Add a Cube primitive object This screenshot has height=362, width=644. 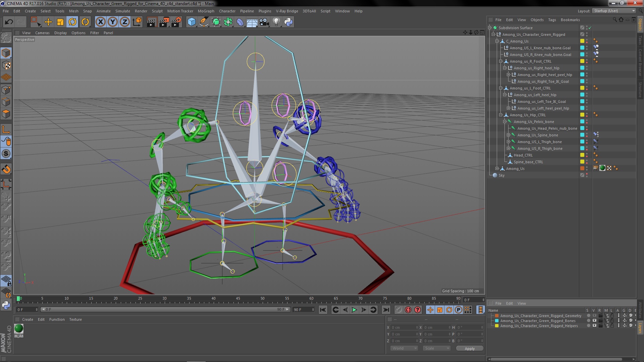[x=192, y=22]
